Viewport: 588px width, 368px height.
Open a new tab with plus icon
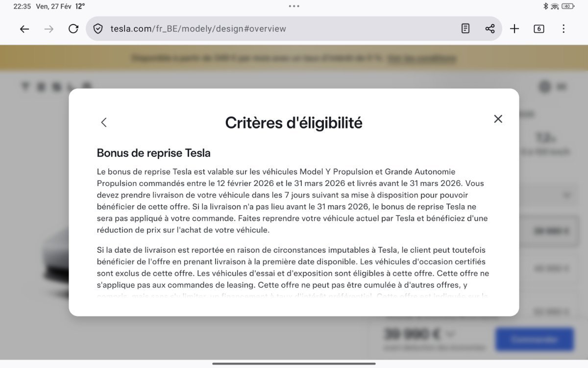pyautogui.click(x=514, y=29)
